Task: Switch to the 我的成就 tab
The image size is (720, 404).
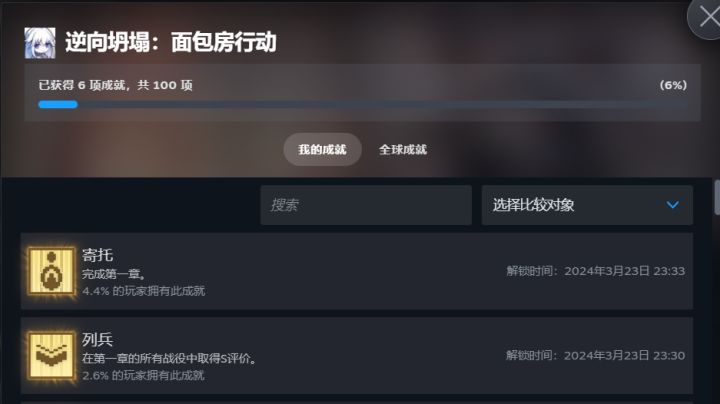Action: 322,149
